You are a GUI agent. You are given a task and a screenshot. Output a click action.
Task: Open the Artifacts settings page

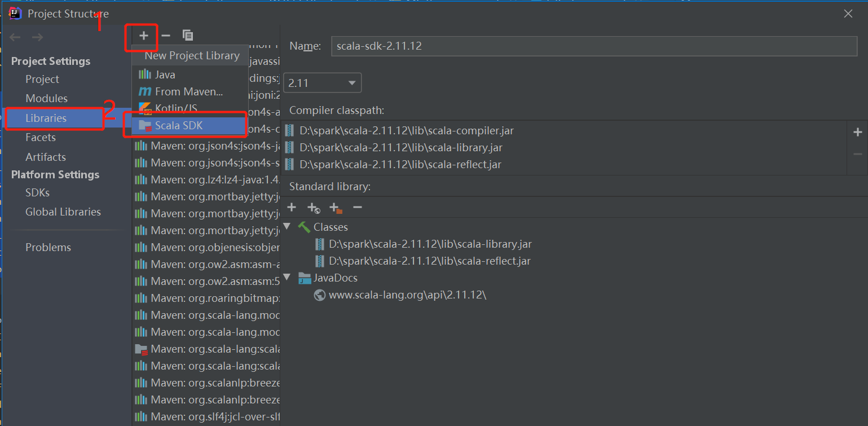[46, 157]
